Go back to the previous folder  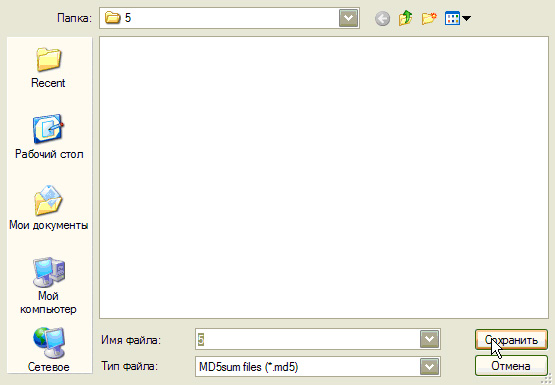click(382, 18)
